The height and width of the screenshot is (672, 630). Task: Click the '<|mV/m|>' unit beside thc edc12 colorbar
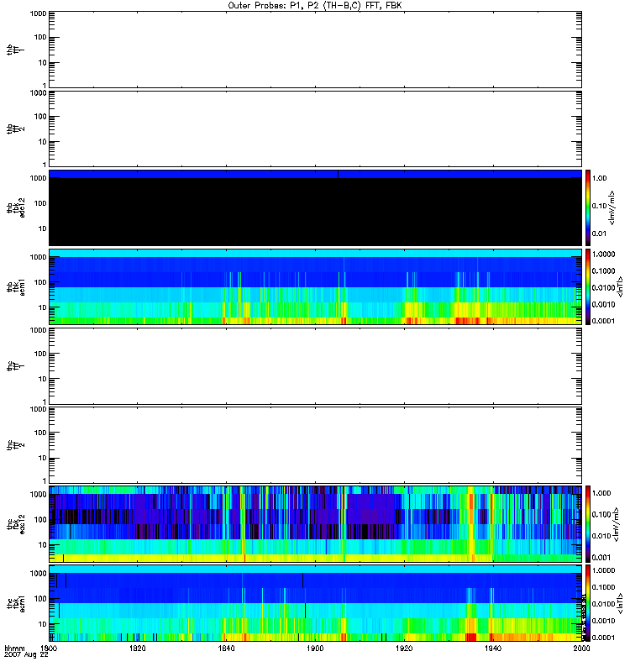(616, 524)
